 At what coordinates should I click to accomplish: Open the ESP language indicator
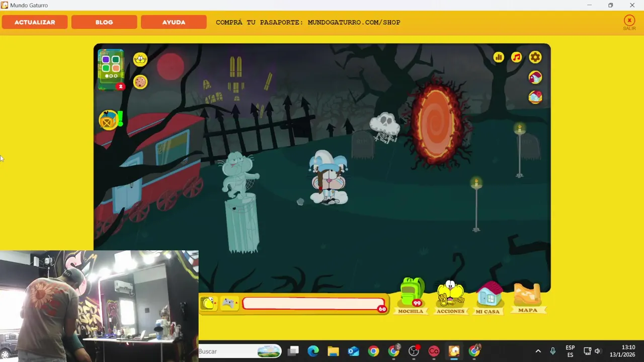pos(570,351)
